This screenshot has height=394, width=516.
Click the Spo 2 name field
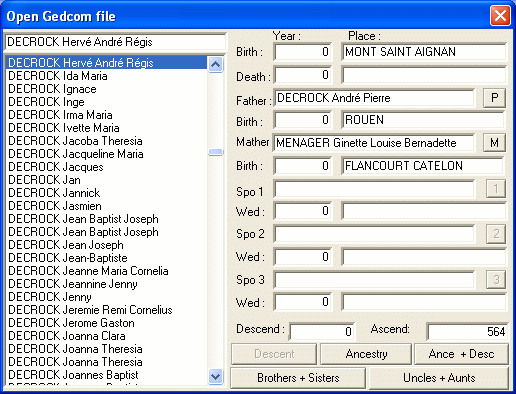[374, 234]
